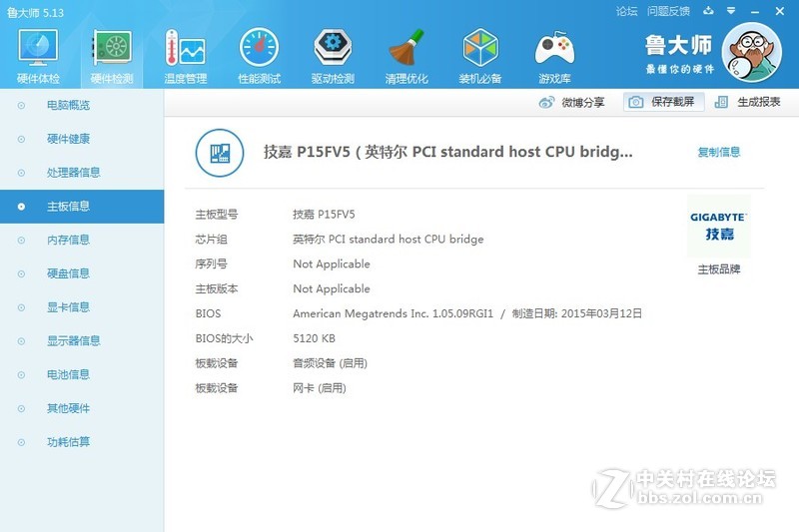This screenshot has width=799, height=532.
Task: Click the 序列号 Not Applicable value
Action: (332, 265)
